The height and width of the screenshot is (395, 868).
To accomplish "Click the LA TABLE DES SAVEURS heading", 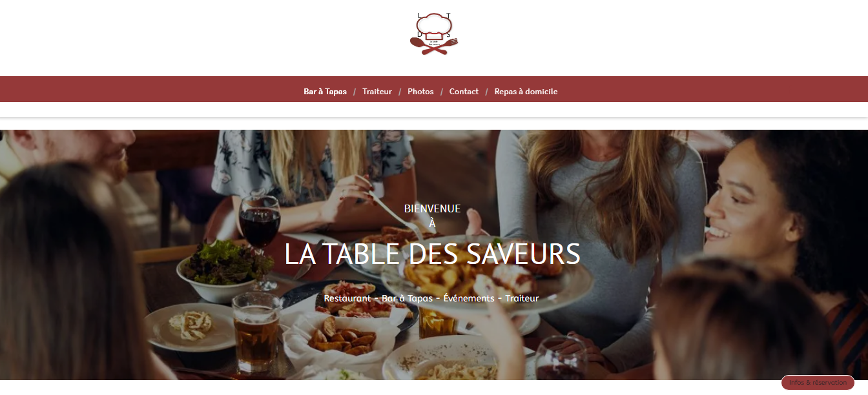I will pos(433,254).
